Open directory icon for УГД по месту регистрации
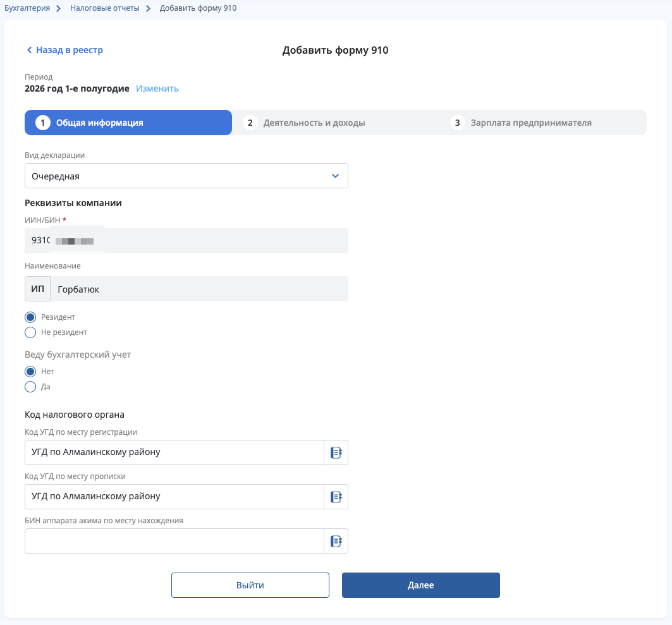 (336, 452)
